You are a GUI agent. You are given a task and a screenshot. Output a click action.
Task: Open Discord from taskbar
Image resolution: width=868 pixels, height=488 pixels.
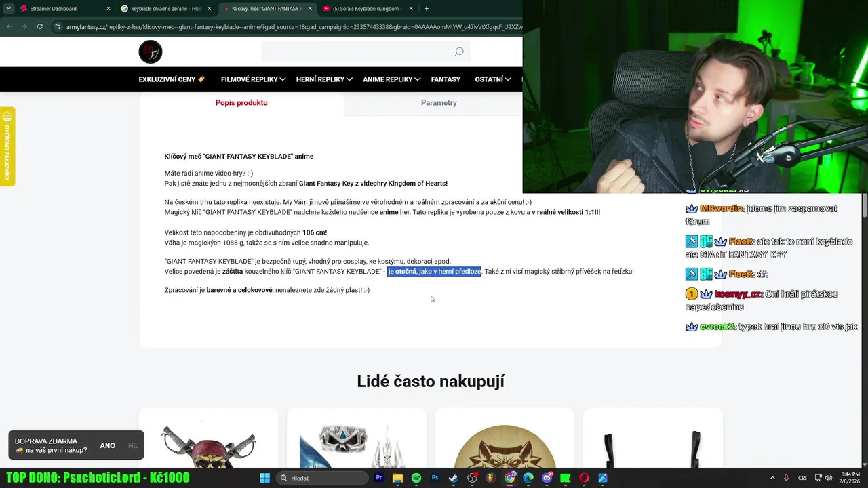point(547,478)
